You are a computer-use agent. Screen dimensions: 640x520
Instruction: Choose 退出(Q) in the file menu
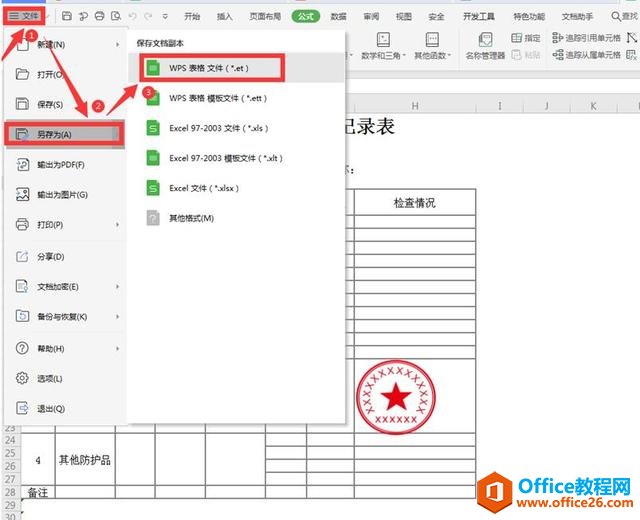(64, 409)
